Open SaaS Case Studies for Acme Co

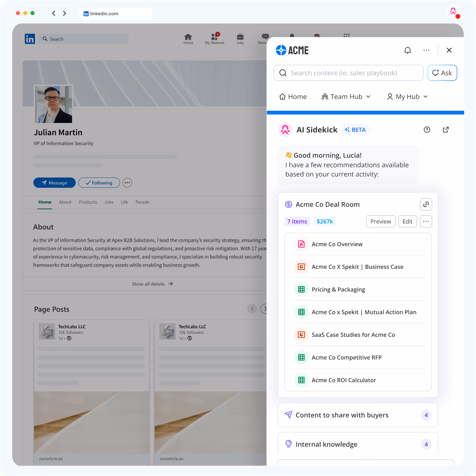pos(358,335)
